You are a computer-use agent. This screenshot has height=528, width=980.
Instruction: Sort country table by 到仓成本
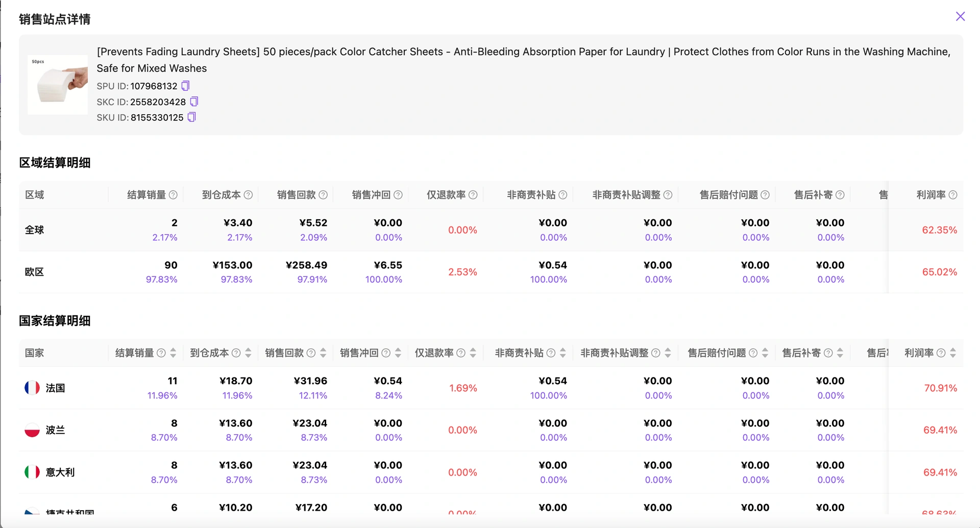248,353
